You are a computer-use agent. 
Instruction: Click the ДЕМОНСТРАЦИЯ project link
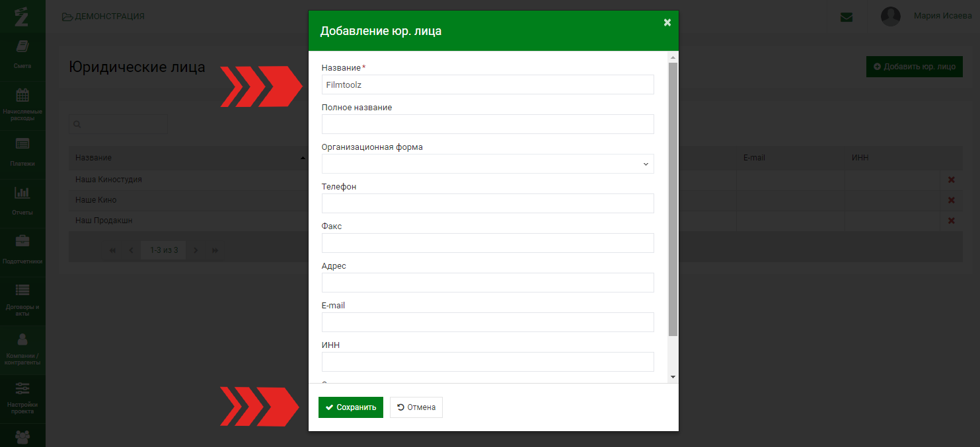point(103,17)
